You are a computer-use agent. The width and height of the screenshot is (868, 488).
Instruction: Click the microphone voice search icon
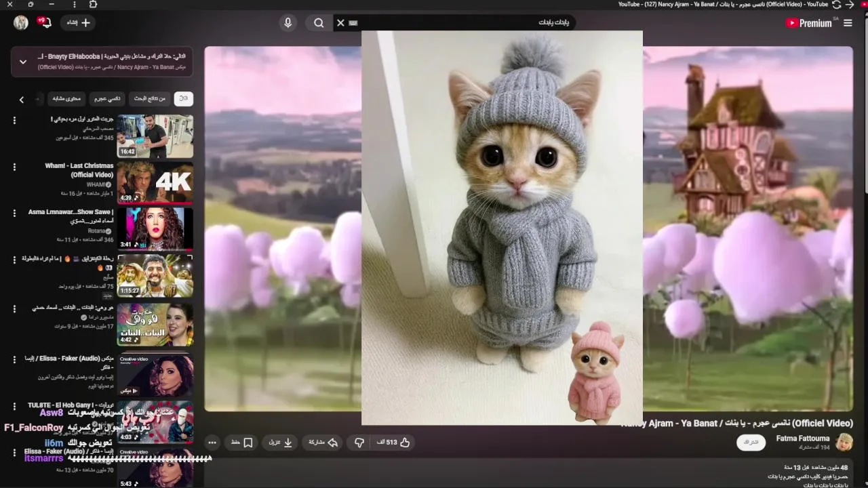288,23
